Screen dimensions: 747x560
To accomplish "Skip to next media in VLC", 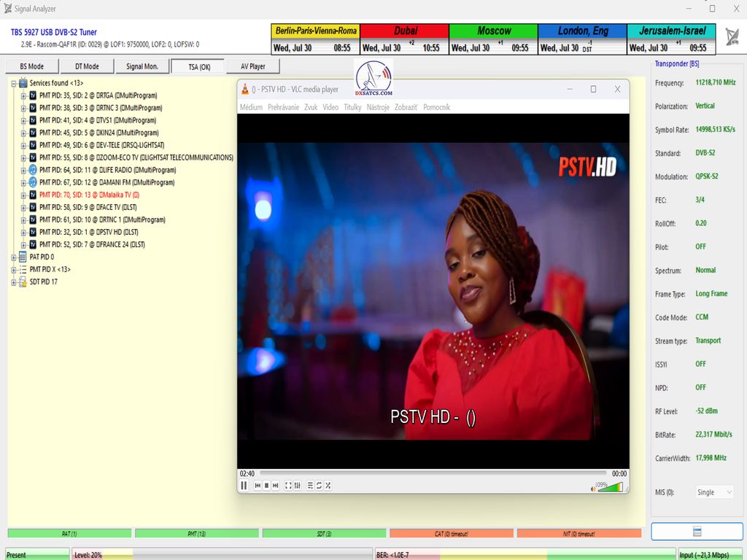I will coord(275,486).
